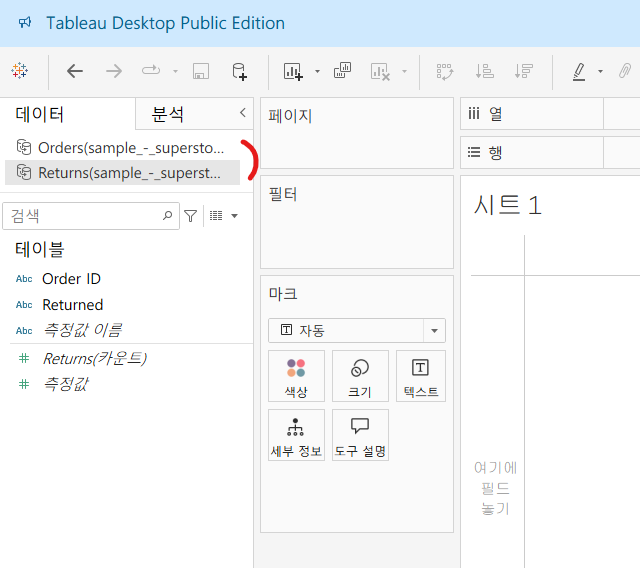640x568 pixels.
Task: Select the Order ID field
Action: pos(71,279)
